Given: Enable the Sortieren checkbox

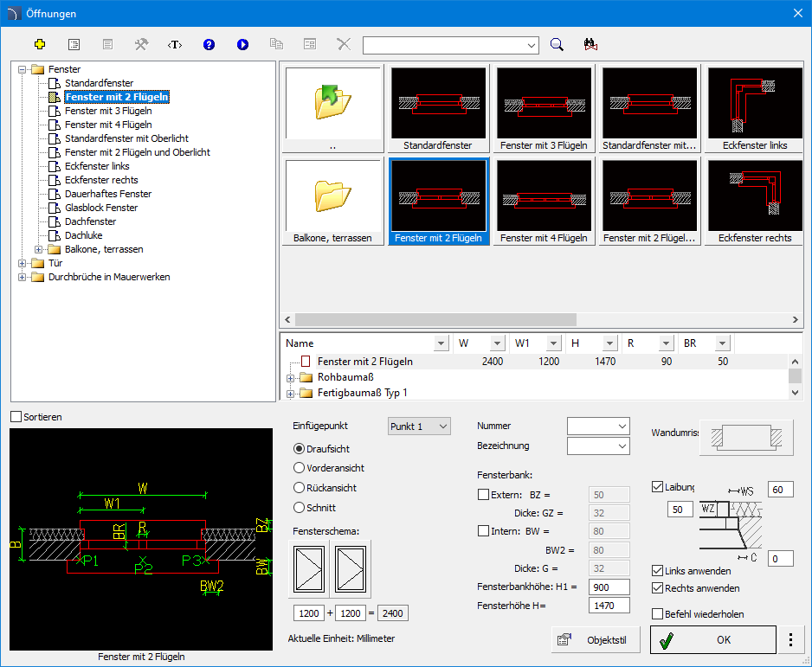Looking at the screenshot, I should [x=16, y=417].
